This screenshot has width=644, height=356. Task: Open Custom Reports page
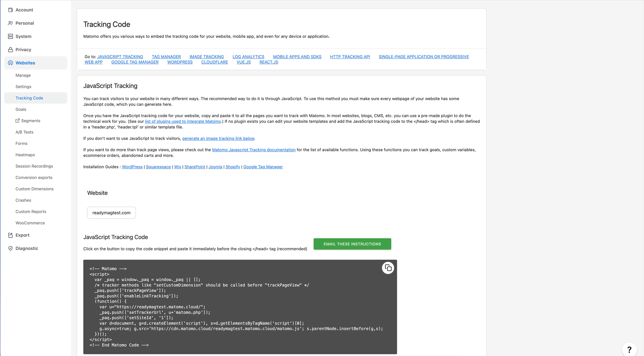(x=31, y=212)
